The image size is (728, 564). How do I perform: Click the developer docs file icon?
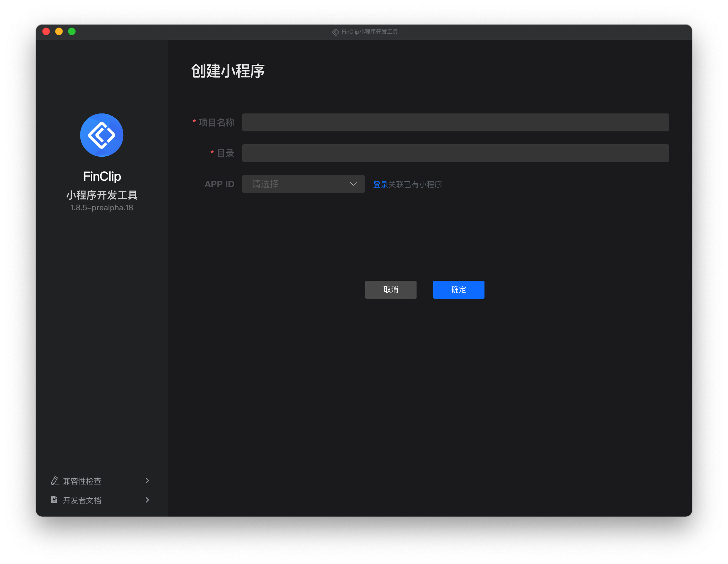[54, 500]
